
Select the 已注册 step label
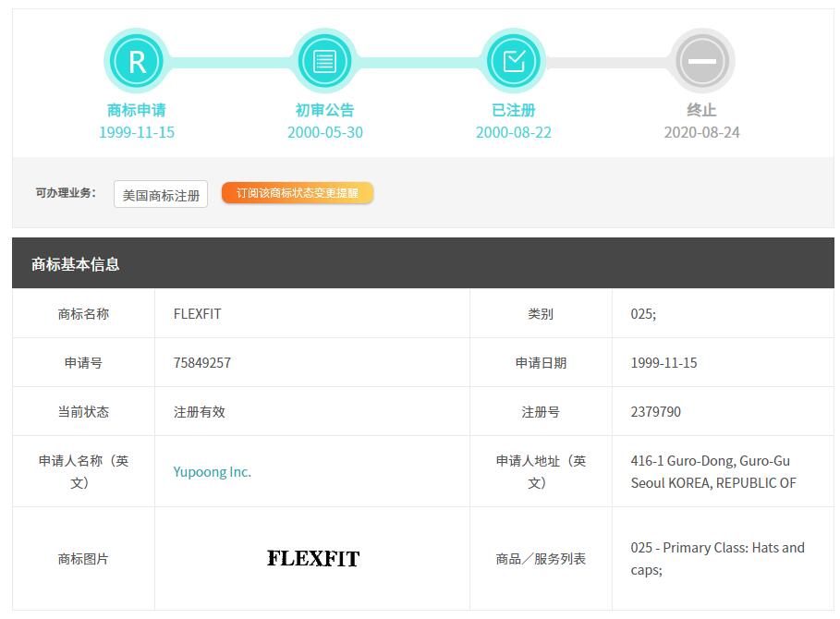point(513,110)
